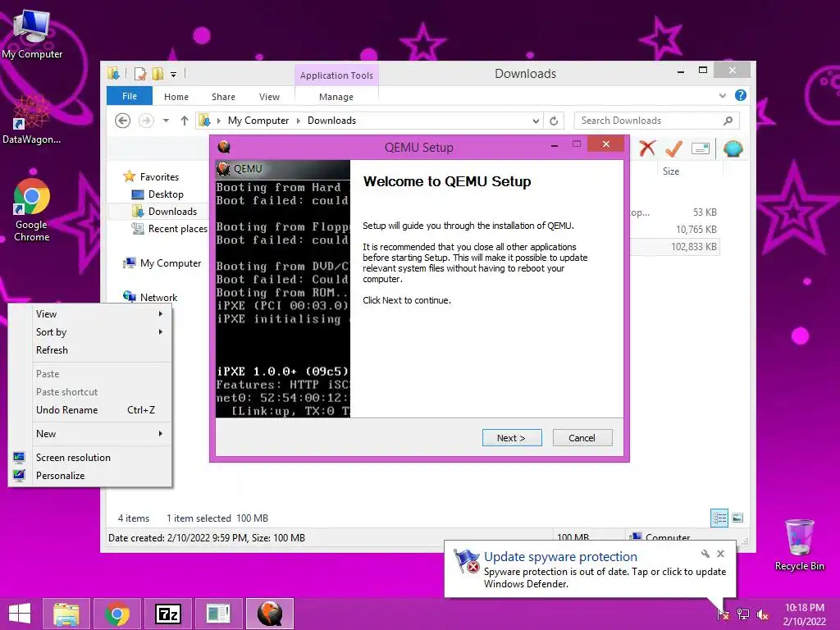Click the orange checkmark icon in Explorer

point(673,148)
